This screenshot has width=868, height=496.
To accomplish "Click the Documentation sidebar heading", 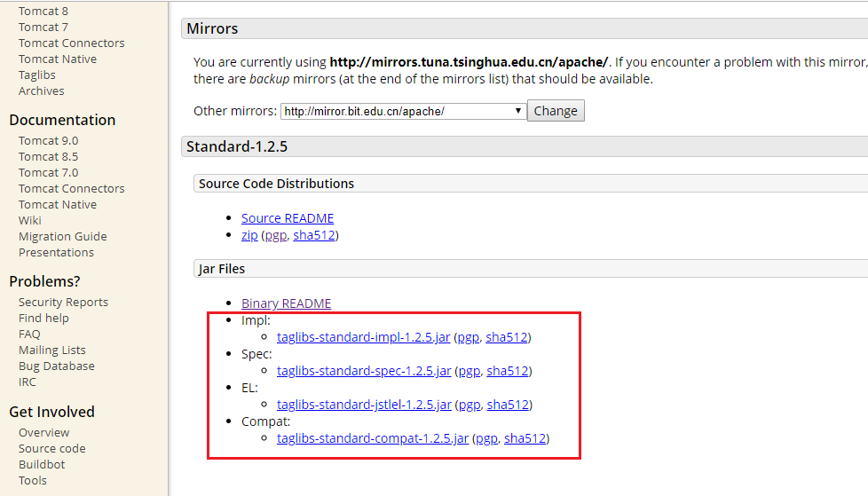I will click(x=62, y=120).
